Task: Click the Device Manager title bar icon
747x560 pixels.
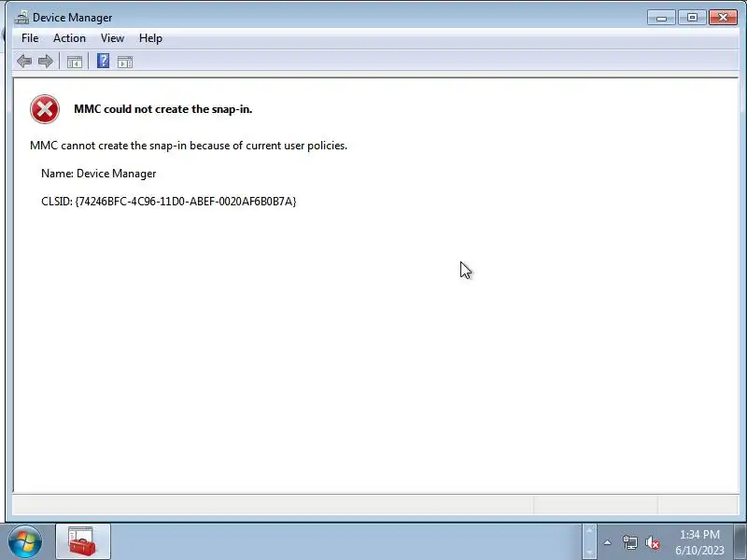Action: click(x=21, y=18)
